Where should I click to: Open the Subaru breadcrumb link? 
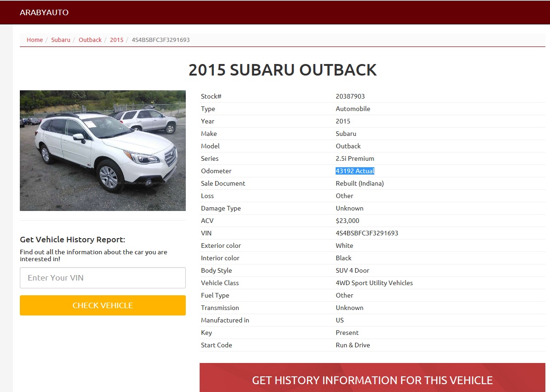(x=61, y=40)
